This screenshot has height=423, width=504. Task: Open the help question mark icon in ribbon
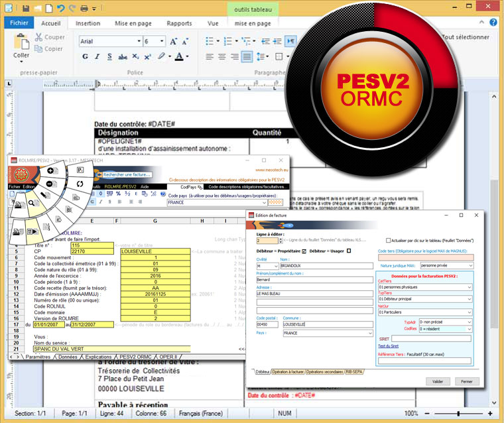[493, 22]
